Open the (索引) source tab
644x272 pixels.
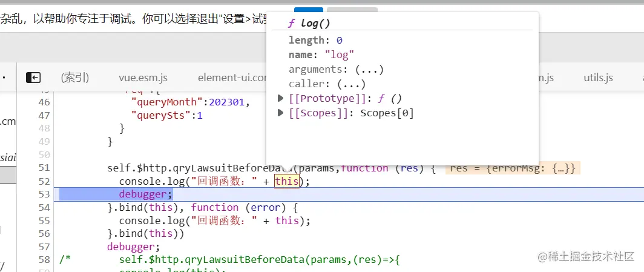pyautogui.click(x=75, y=78)
